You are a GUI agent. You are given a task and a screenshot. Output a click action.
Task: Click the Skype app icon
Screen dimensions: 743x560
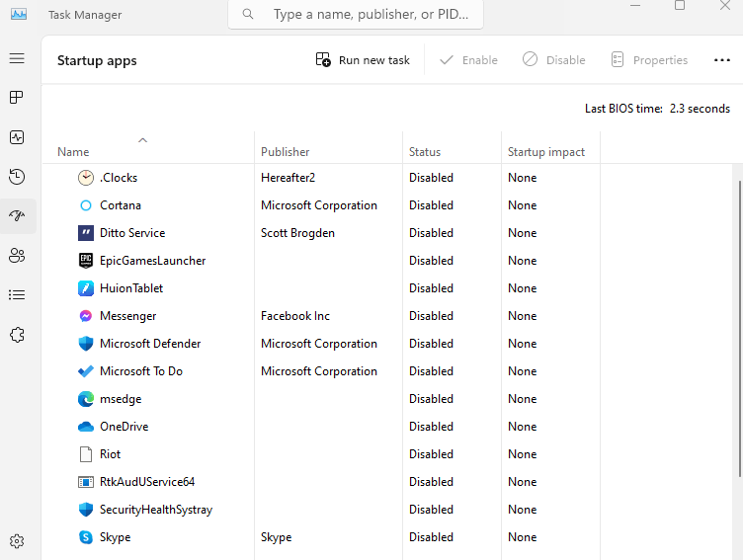(85, 537)
